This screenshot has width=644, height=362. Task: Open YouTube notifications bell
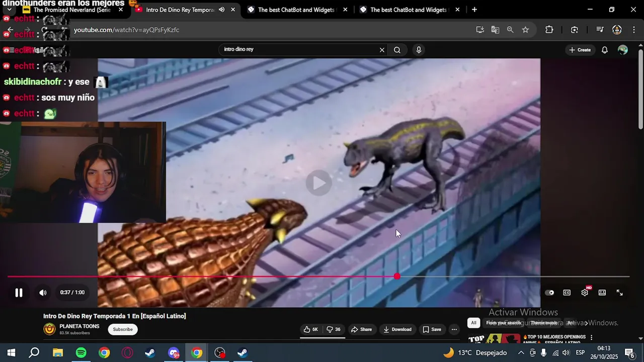coord(605,50)
